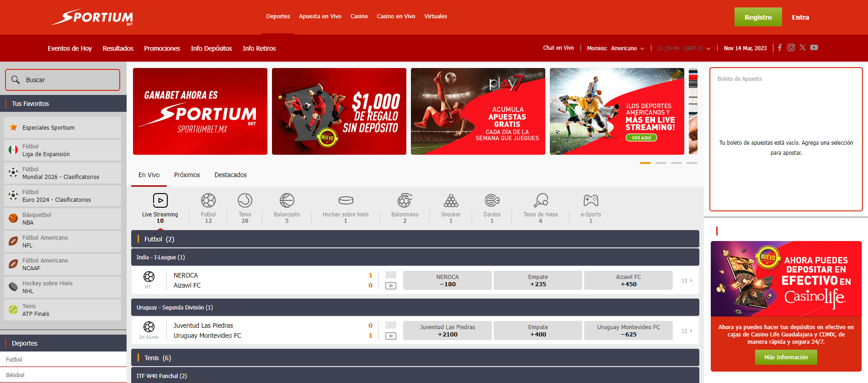Click the Buscar search field
Screen dimensions: 868x383
pos(63,80)
